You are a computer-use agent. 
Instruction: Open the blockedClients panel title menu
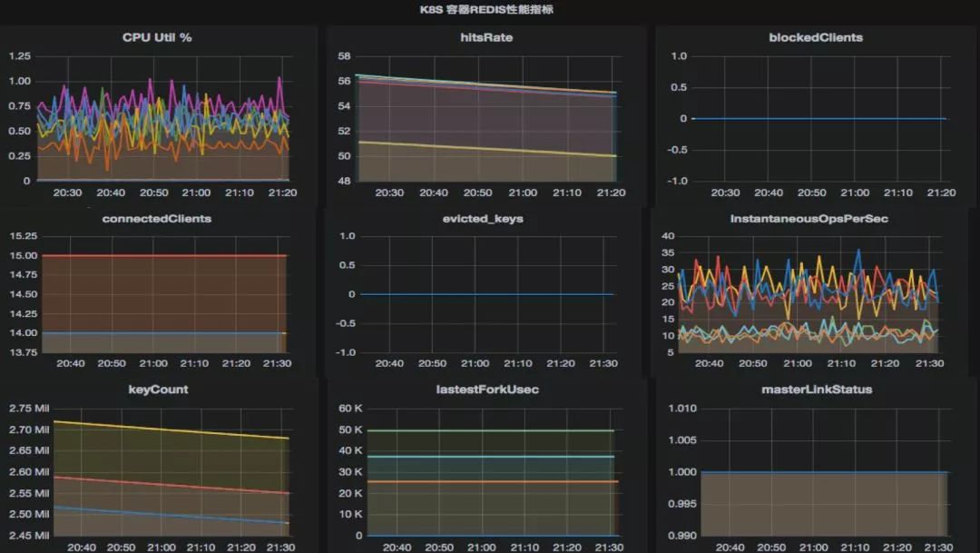click(816, 37)
